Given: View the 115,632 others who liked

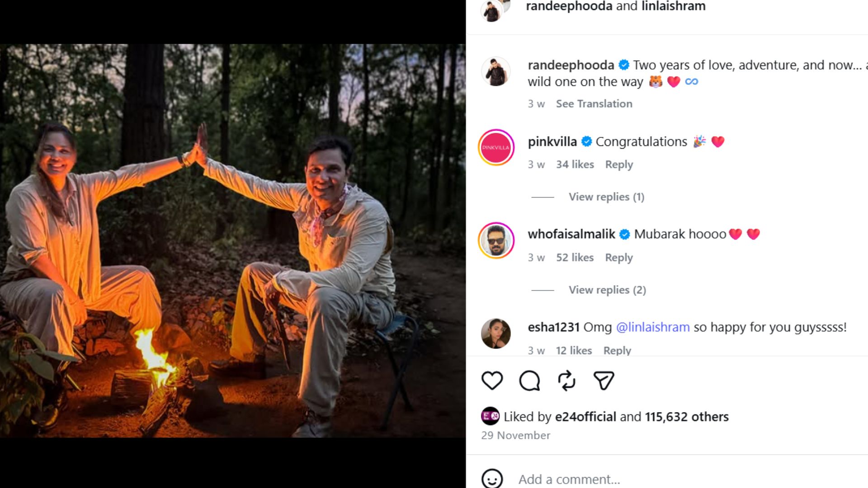Looking at the screenshot, I should [687, 417].
